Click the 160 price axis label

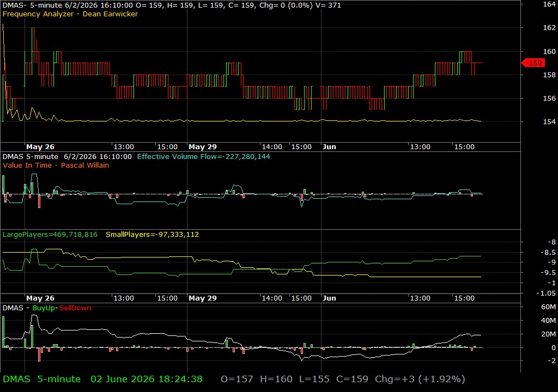(549, 52)
